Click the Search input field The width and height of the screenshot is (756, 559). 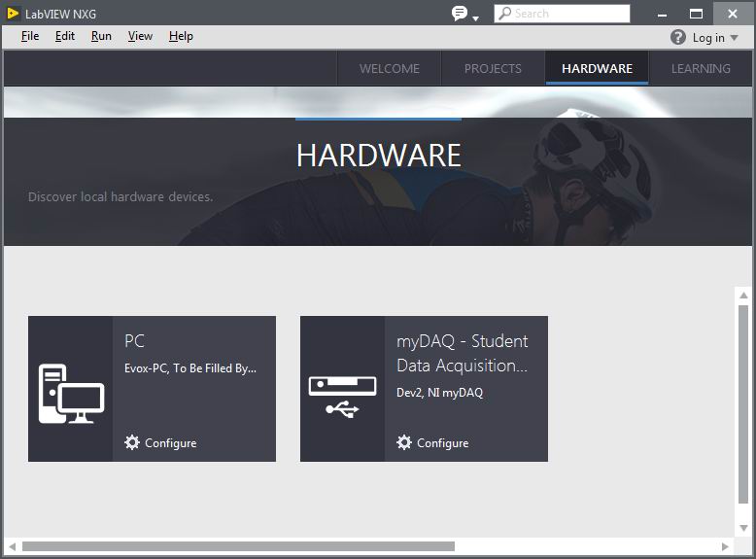[x=562, y=14]
